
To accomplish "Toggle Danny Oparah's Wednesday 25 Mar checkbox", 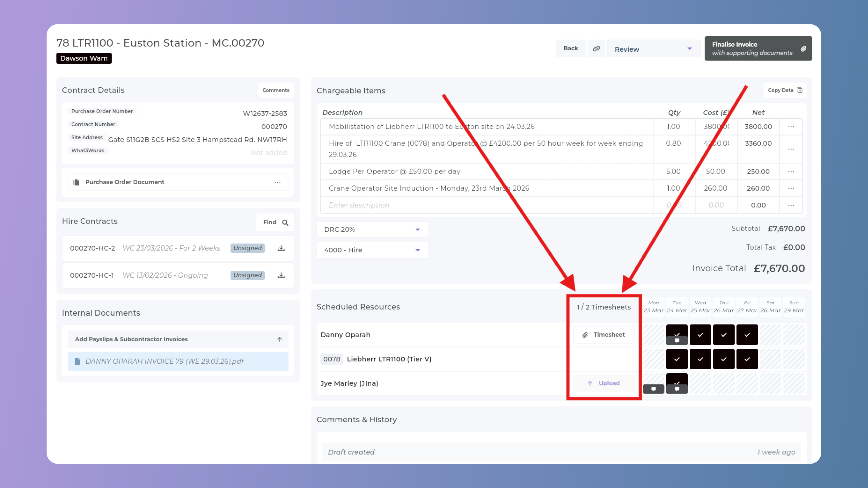I will [x=700, y=335].
